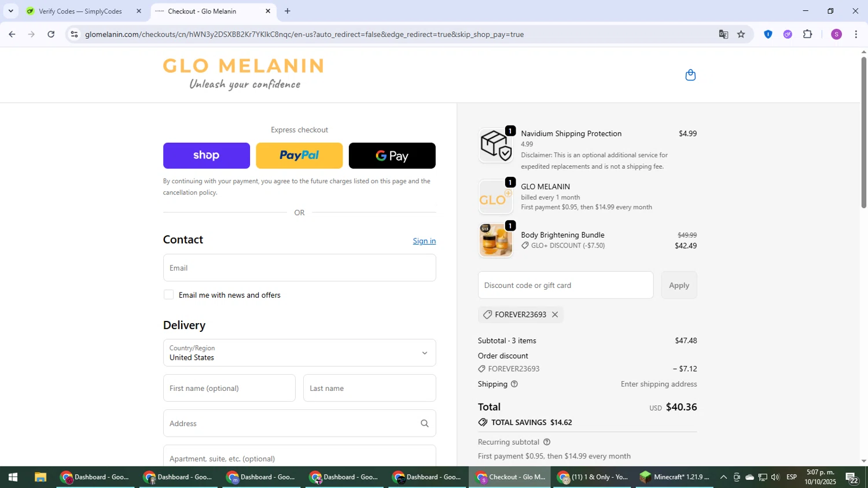Open the Chrome three-dot menu
The width and height of the screenshot is (868, 488).
(x=856, y=35)
